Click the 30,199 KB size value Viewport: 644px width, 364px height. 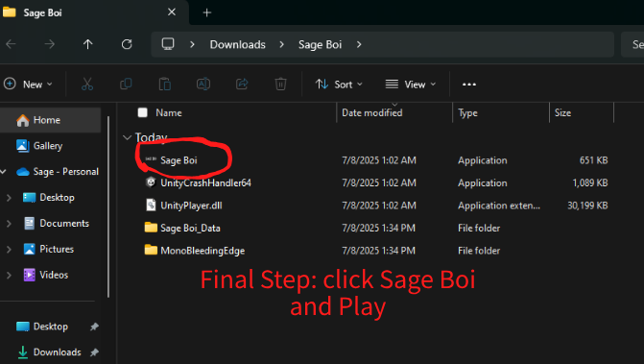[587, 206]
